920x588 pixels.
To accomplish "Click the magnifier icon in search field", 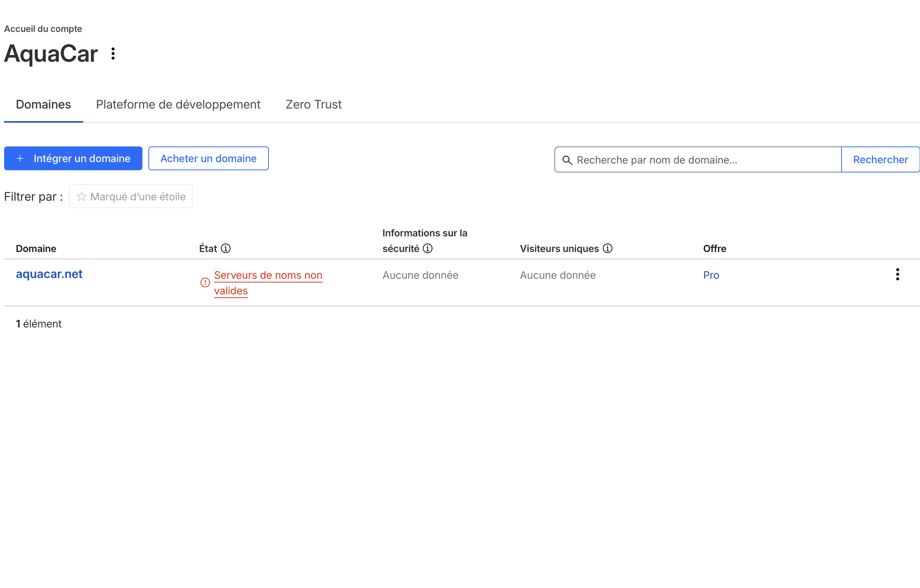I will (x=567, y=160).
